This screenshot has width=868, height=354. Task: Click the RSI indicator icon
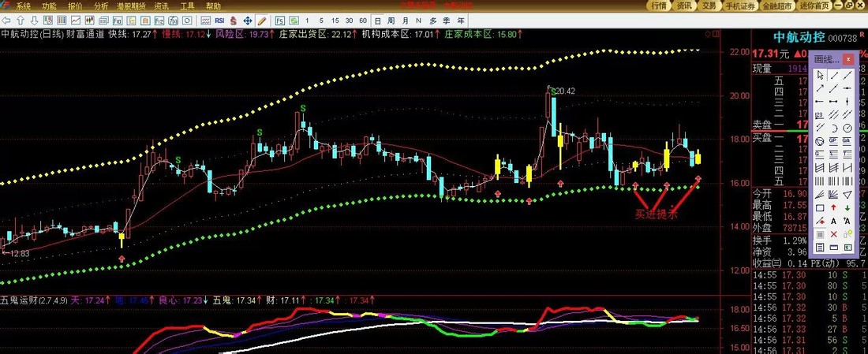click(x=220, y=21)
